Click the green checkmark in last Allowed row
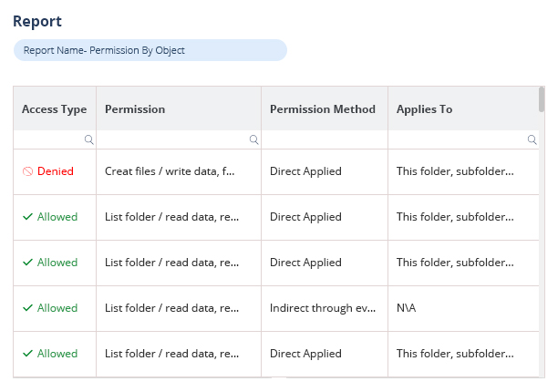Viewport: 558px width, 392px height. [x=27, y=354]
